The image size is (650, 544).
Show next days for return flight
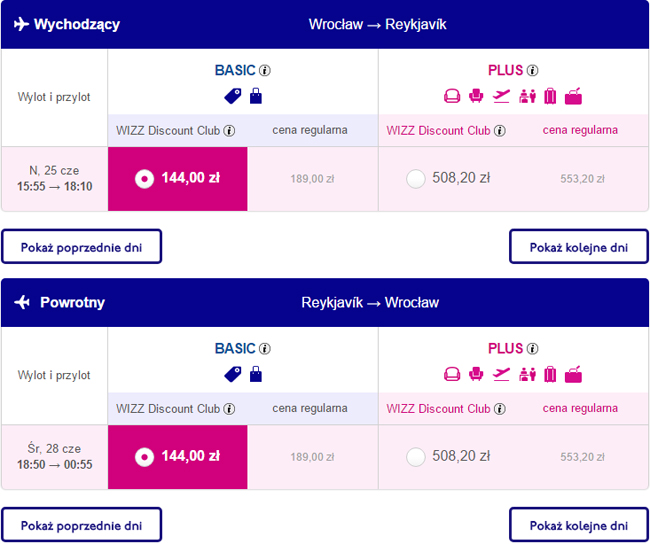pyautogui.click(x=579, y=525)
